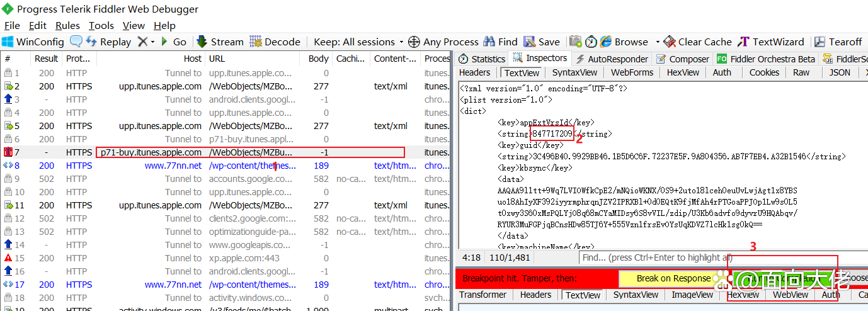868x311 pixels.
Task: Take a screenshot with the camera icon
Action: coord(576,42)
